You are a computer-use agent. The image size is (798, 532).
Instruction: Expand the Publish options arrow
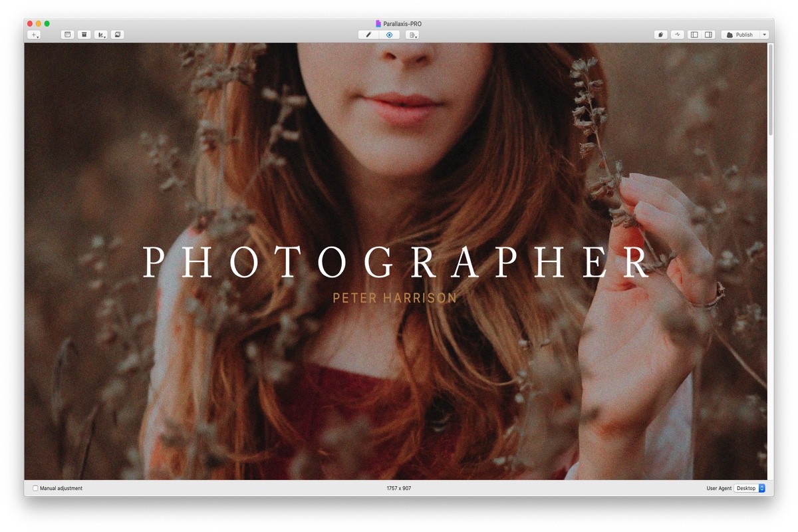(x=765, y=35)
